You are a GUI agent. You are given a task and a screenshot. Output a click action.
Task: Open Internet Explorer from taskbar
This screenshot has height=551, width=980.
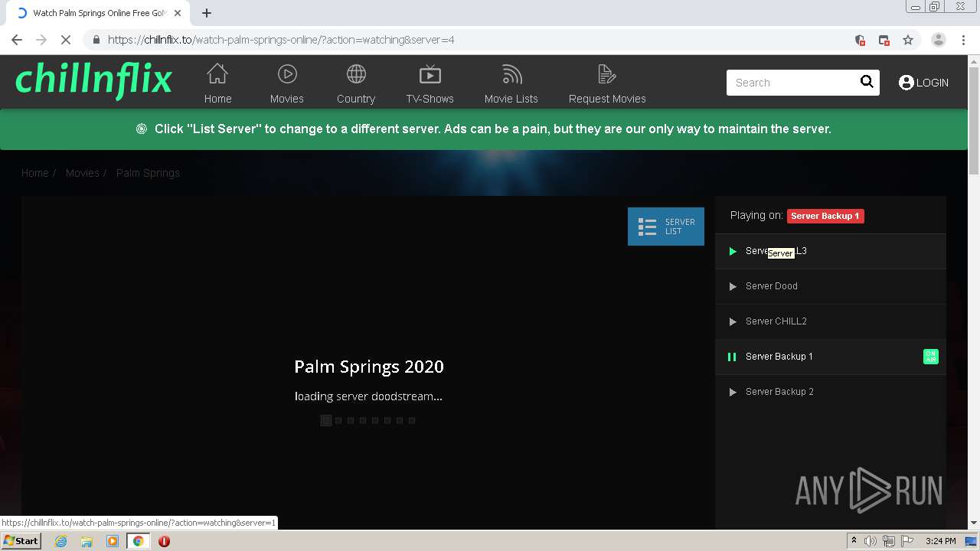tap(61, 541)
